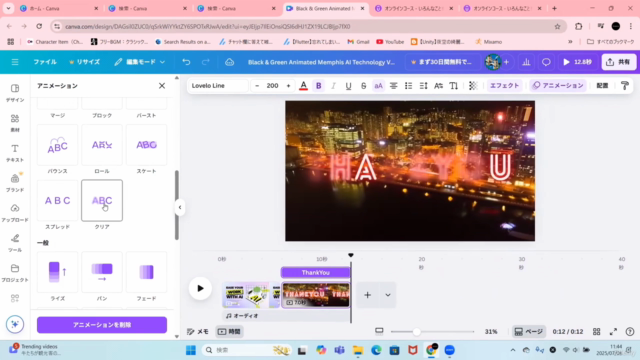Select the Skate text animation
The width and height of the screenshot is (640, 360).
point(147,145)
